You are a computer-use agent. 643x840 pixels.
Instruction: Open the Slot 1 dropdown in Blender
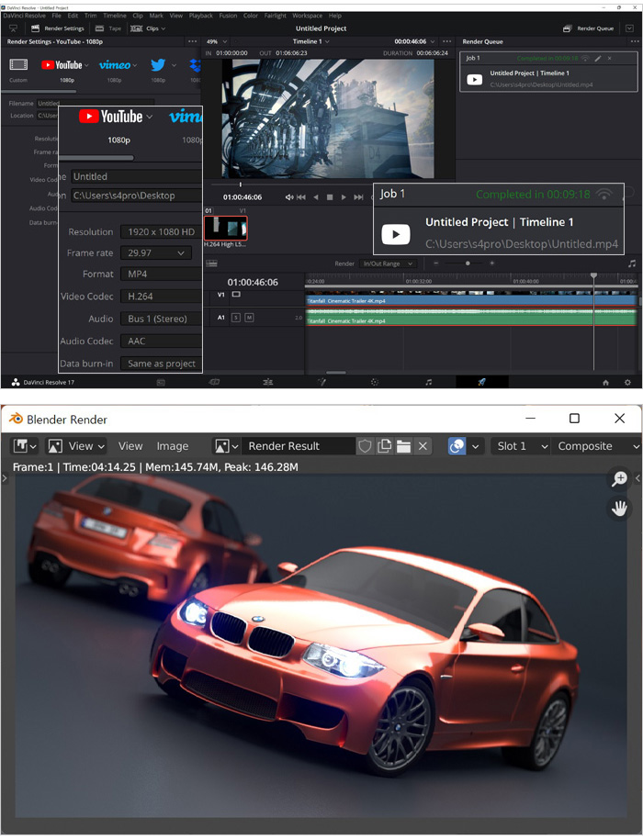pyautogui.click(x=522, y=446)
